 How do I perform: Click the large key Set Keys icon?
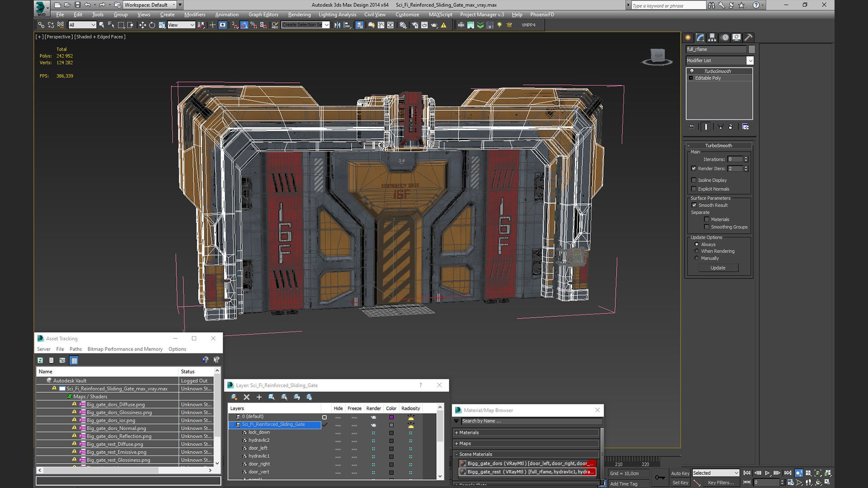[660, 478]
